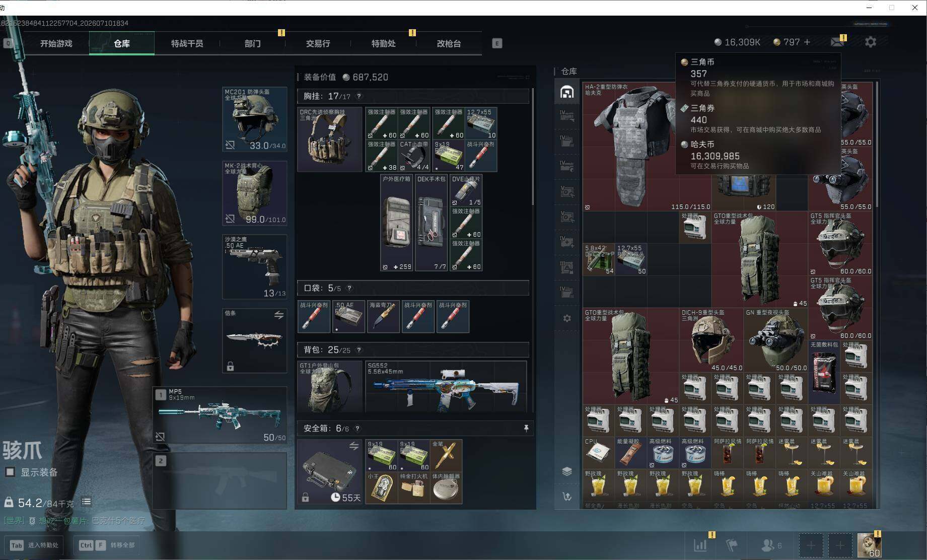927x560 pixels.
Task: Select the 能量凝胶 item in warehouse
Action: pos(631,453)
